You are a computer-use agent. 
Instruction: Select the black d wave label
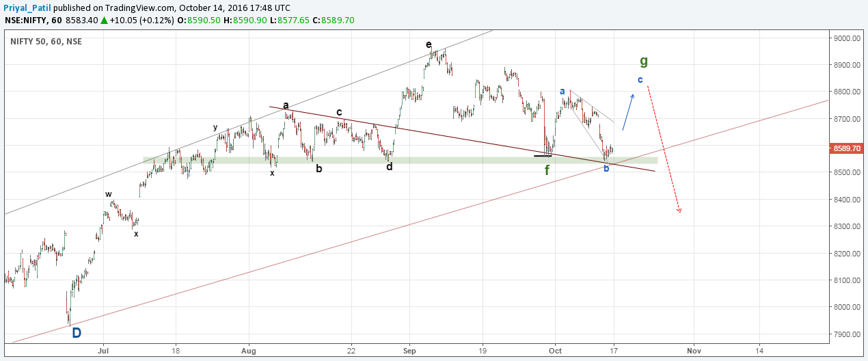click(389, 166)
